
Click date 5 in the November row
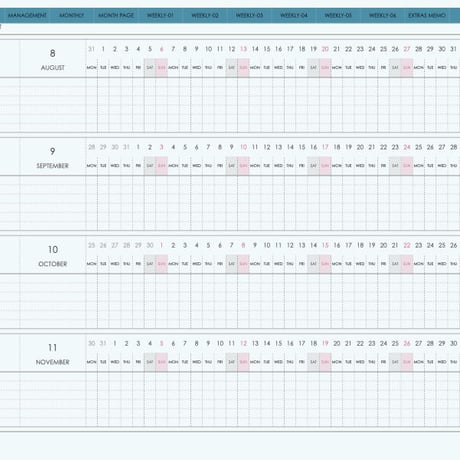(x=162, y=344)
